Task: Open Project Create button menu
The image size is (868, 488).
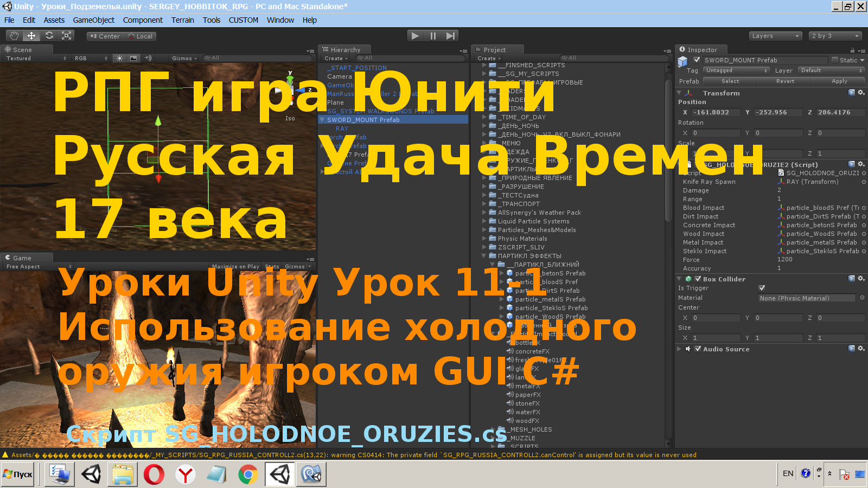Action: click(489, 58)
